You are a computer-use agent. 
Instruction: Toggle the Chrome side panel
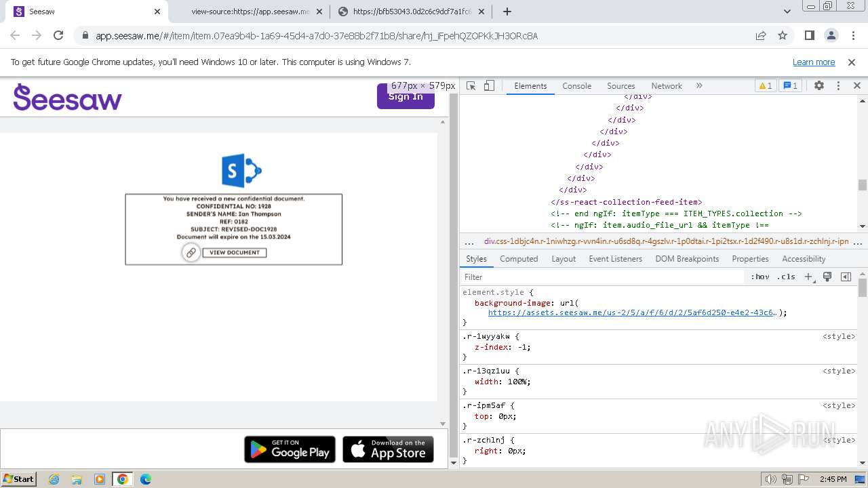click(810, 36)
